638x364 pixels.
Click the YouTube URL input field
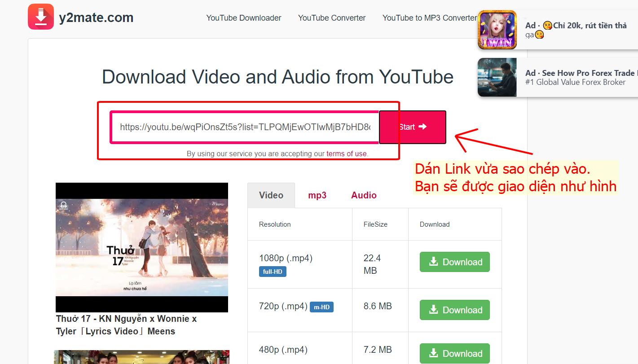coord(245,127)
